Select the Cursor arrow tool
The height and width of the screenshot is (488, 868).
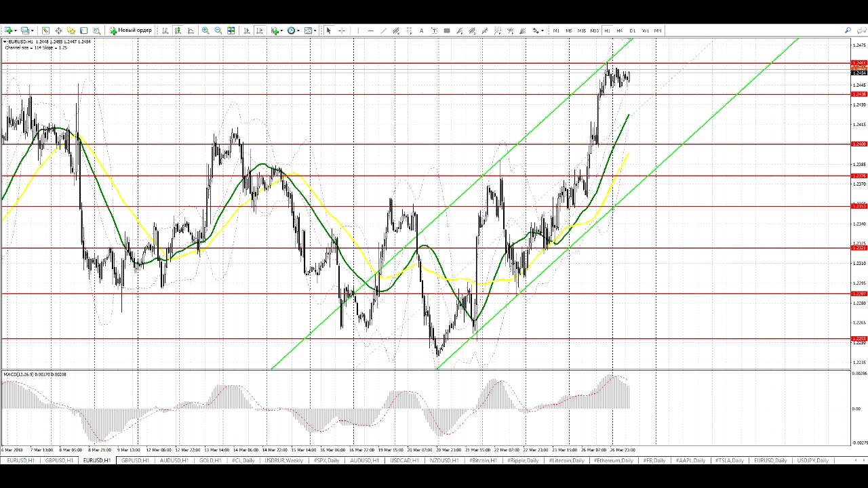[x=329, y=30]
